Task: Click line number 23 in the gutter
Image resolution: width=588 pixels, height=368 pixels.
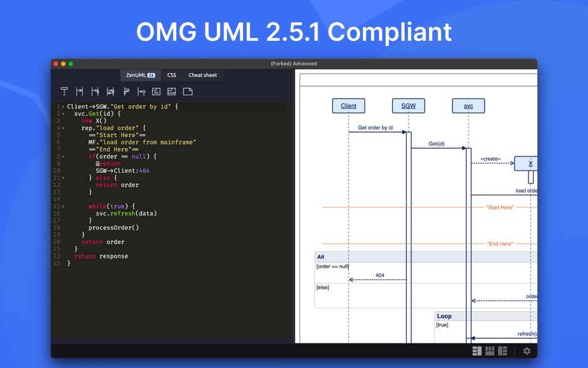Action: point(56,263)
